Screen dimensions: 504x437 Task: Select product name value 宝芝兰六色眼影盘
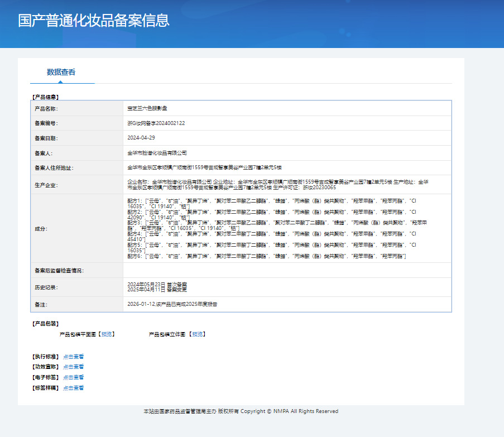(147, 108)
